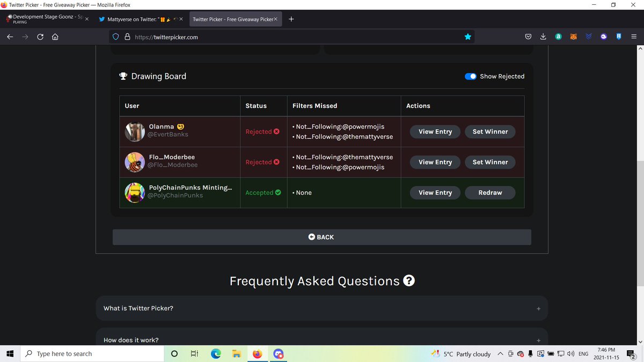Open Olanma's profile avatar
The width and height of the screenshot is (644, 362).
(x=135, y=131)
